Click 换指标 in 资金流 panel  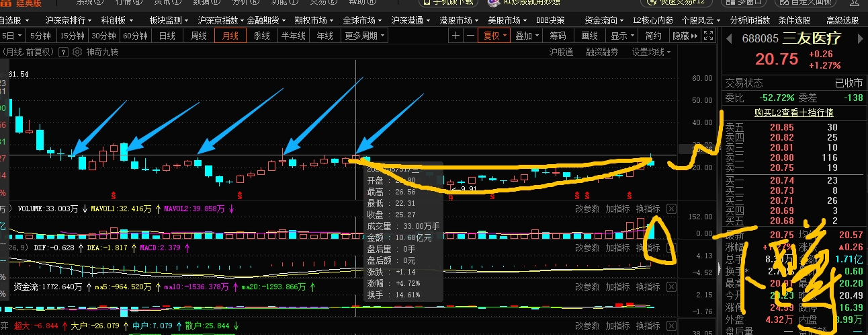648,287
